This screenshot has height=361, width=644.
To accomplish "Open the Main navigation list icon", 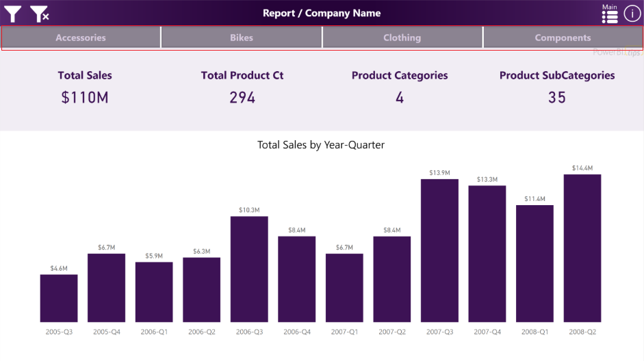I will pyautogui.click(x=609, y=15).
